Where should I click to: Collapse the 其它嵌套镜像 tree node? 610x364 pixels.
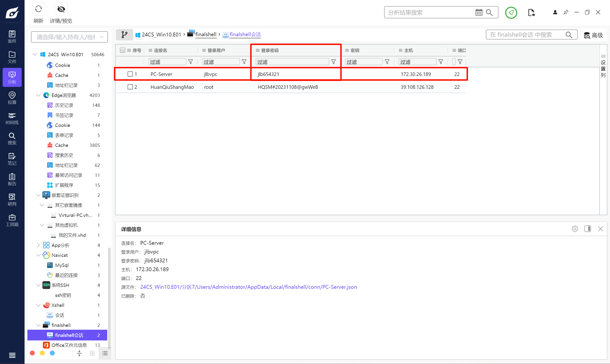pos(42,205)
